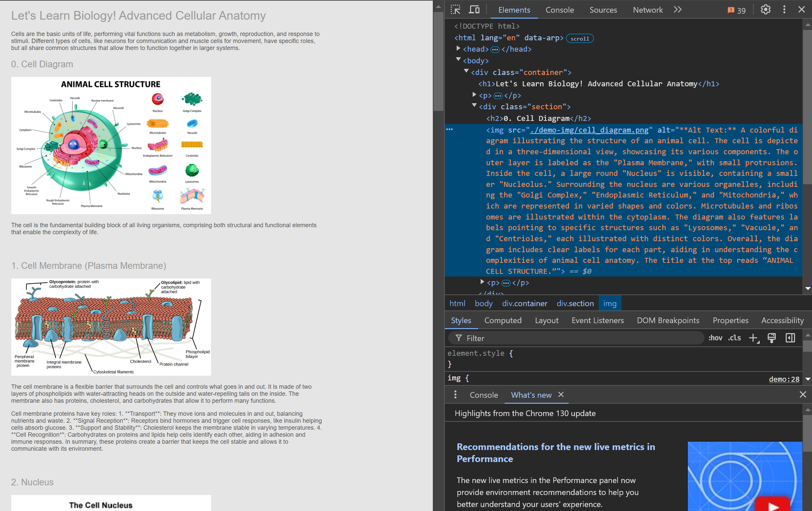812x511 pixels.
Task: Click the 39 issues warning badge
Action: 737,10
